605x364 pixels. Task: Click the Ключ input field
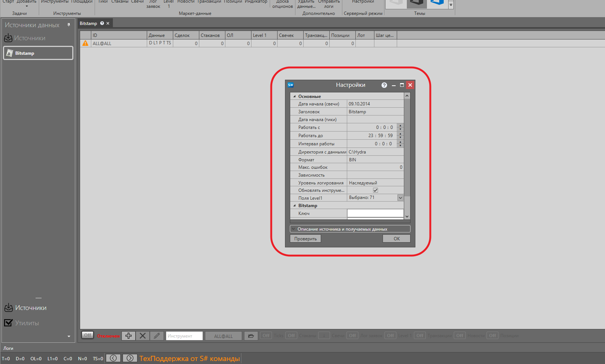tap(375, 213)
